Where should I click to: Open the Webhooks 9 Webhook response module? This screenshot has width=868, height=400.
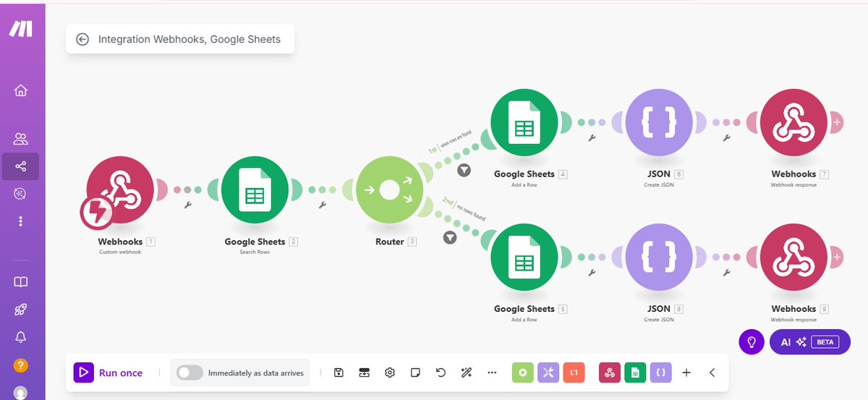click(x=793, y=258)
